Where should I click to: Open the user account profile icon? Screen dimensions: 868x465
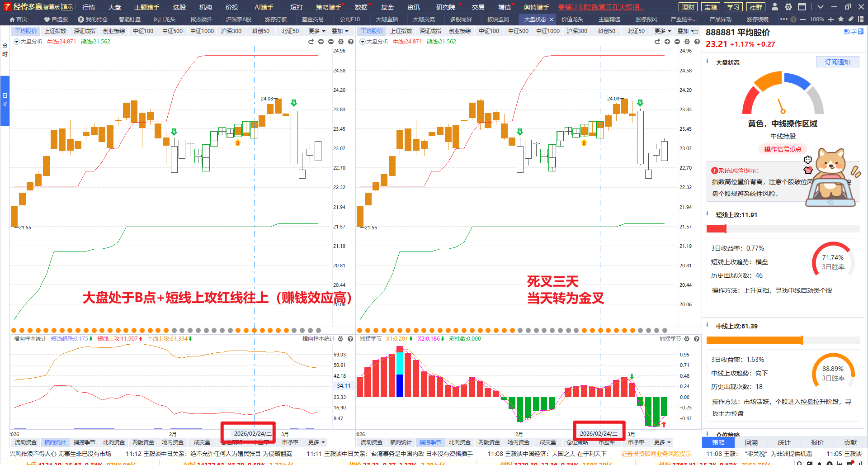click(775, 7)
